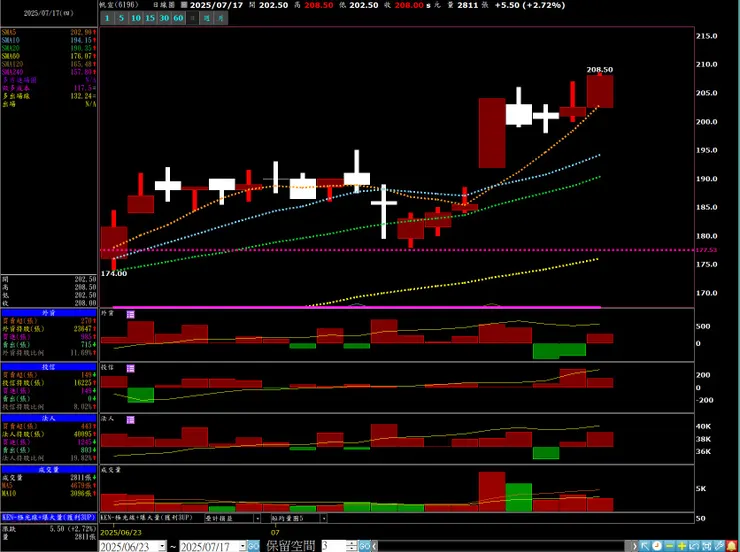740x552 pixels.
Task: Click the 2025/06/23 date axis marker
Action: [121, 533]
